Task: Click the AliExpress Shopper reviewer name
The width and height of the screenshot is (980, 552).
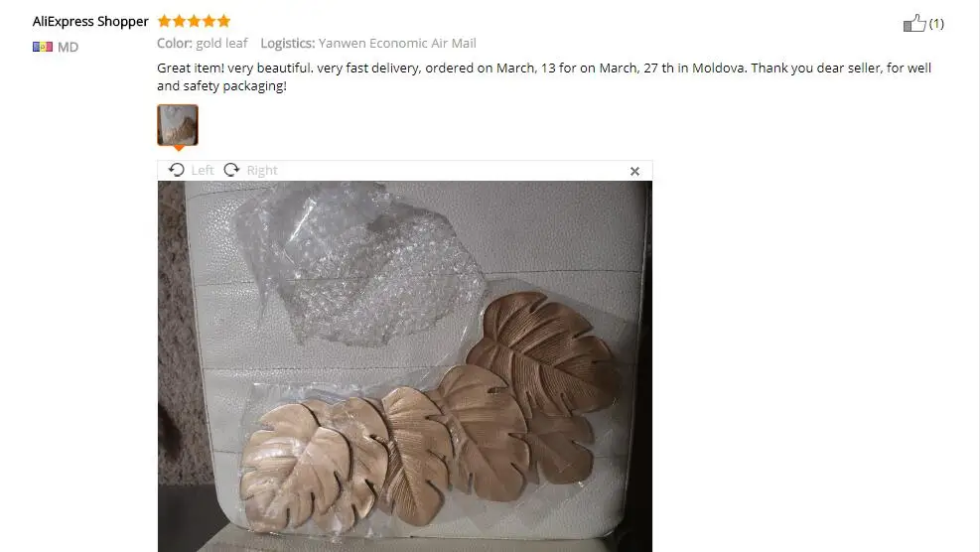Action: (90, 21)
